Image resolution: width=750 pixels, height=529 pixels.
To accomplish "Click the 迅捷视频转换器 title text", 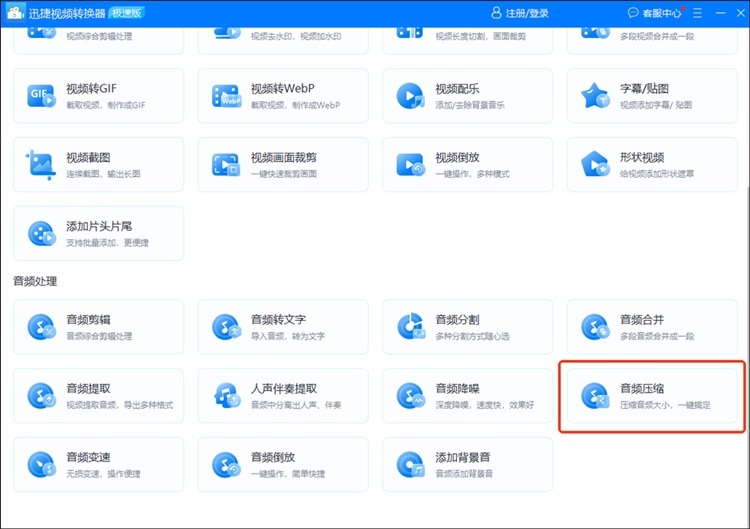I will click(x=67, y=13).
